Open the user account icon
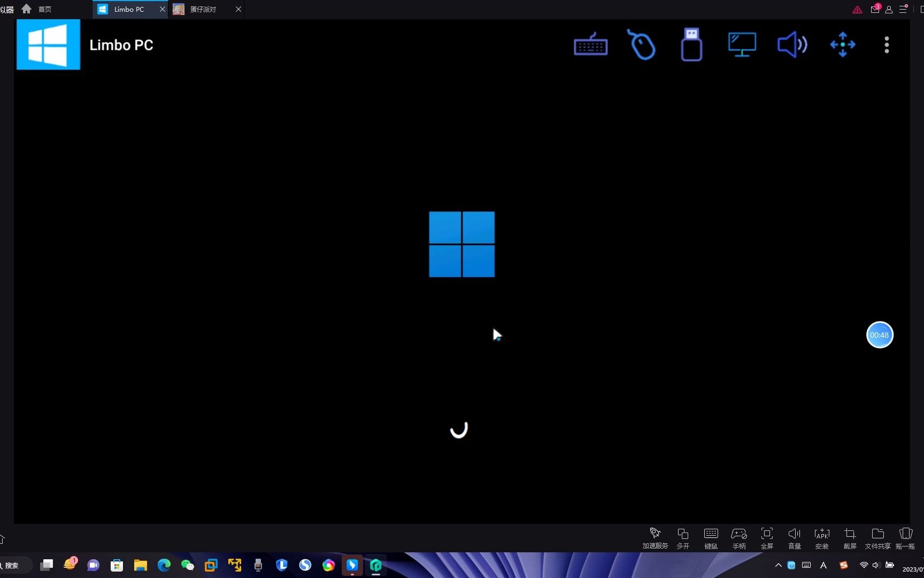 pyautogui.click(x=889, y=10)
